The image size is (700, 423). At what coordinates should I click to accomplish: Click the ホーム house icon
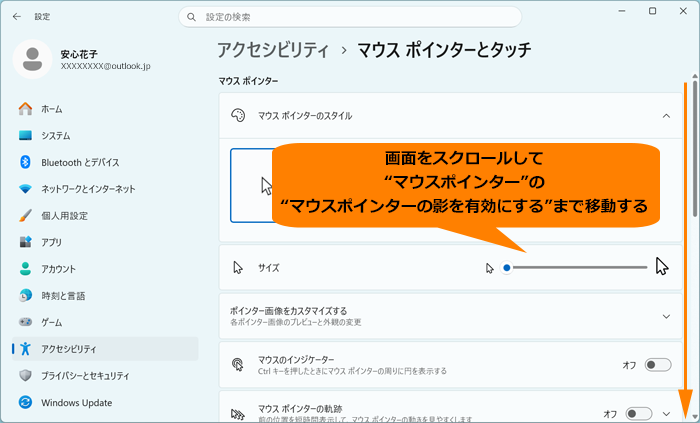pyautogui.click(x=25, y=108)
